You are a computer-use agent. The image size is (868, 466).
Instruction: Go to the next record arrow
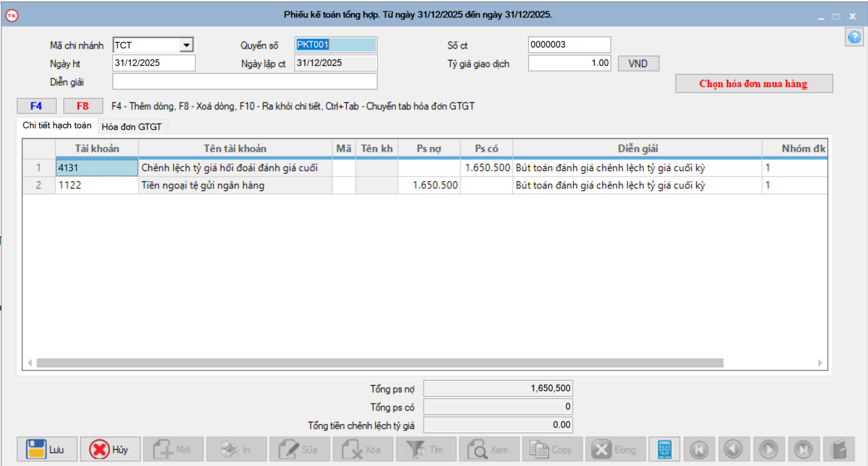point(768,449)
